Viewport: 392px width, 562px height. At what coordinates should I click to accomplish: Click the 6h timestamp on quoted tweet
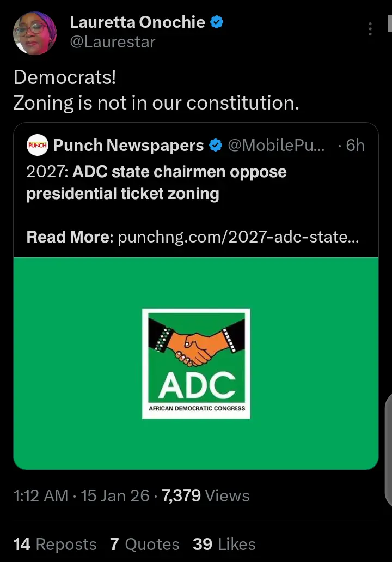point(355,146)
